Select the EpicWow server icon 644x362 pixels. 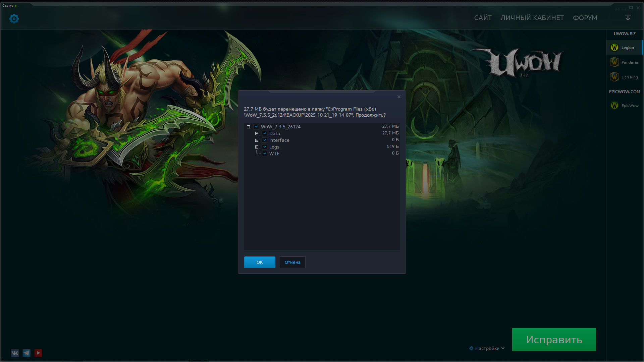[614, 106]
